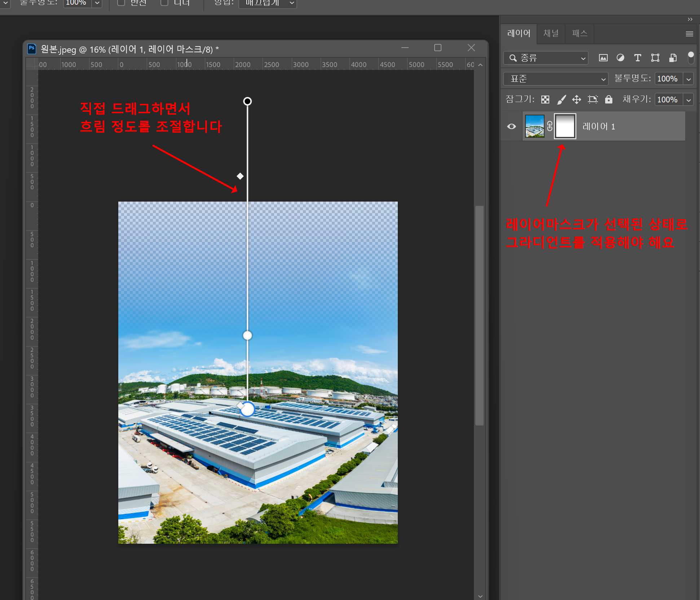This screenshot has height=600, width=700.
Task: Open the 종류 layer filter dropdown
Action: coord(546,58)
